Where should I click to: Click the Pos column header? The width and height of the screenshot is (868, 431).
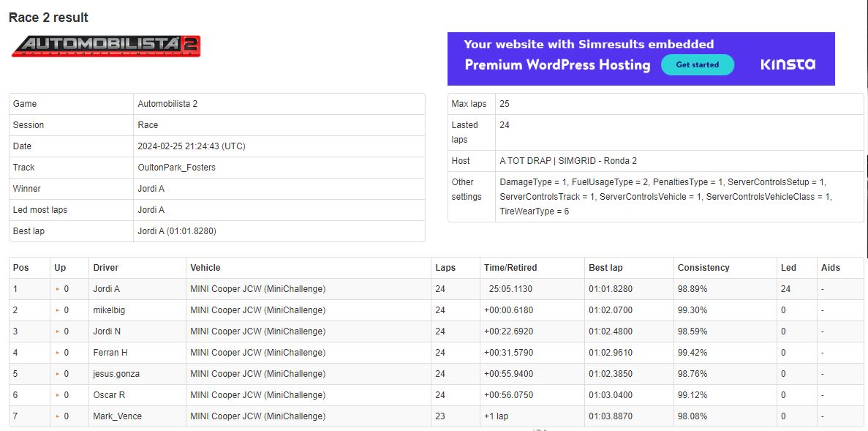(20, 268)
